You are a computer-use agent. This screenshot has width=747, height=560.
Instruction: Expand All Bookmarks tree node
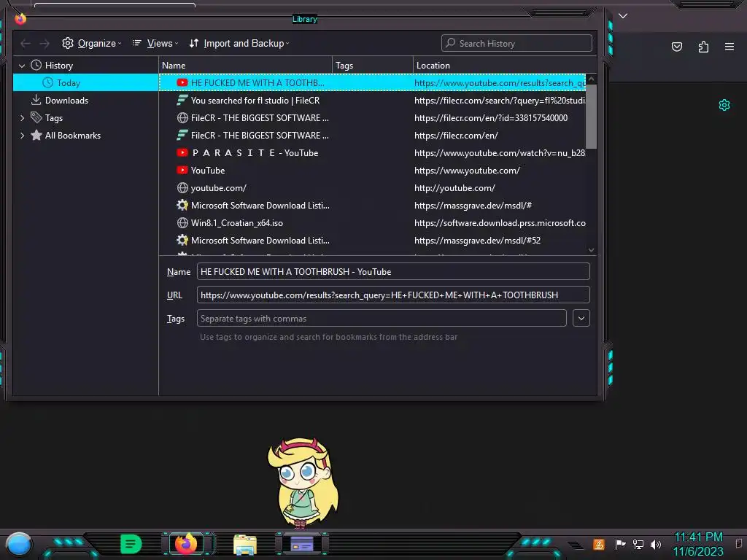[x=22, y=136]
